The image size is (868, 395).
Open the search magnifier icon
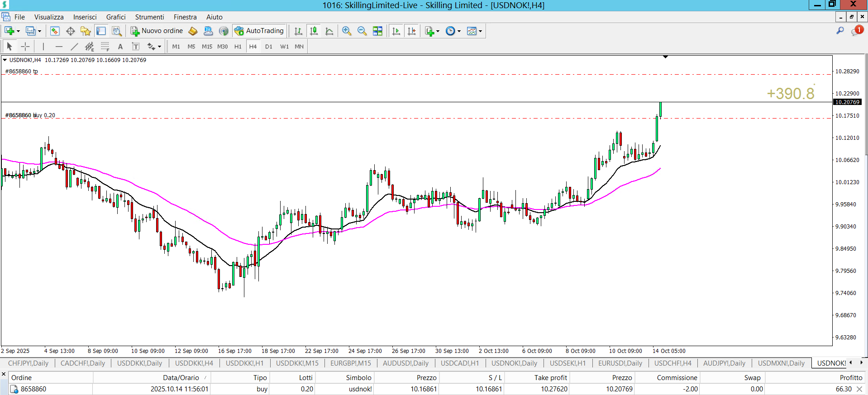840,31
